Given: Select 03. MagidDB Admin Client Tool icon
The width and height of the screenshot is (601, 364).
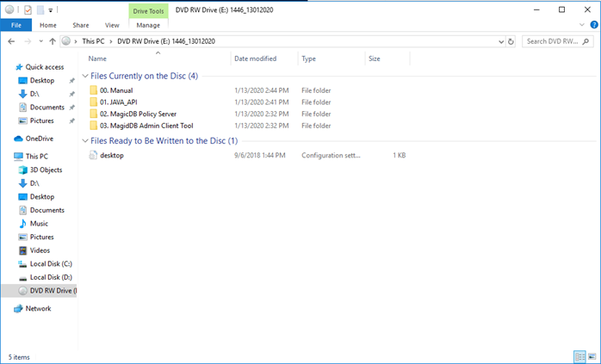Looking at the screenshot, I should [x=94, y=126].
